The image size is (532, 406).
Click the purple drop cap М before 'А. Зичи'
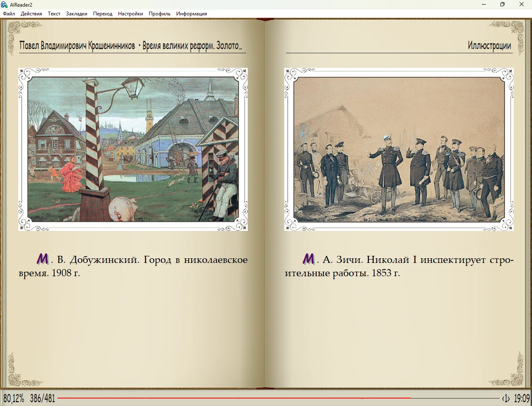tap(309, 259)
